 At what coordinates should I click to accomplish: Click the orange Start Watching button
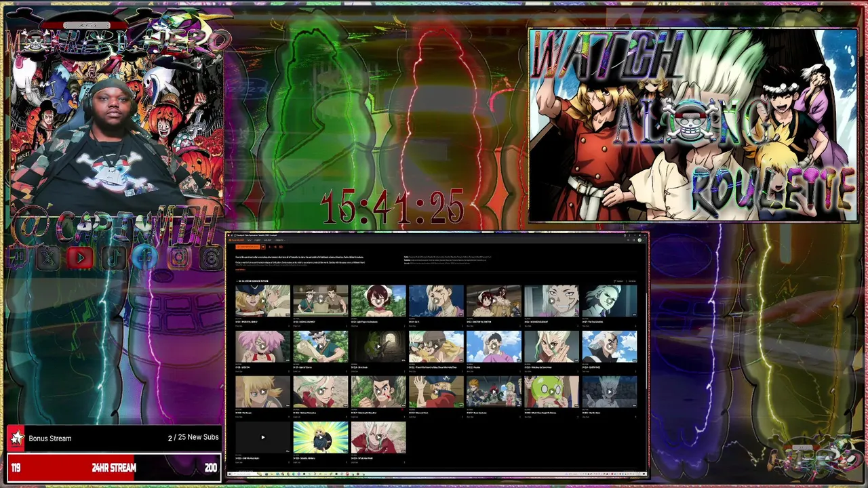[248, 247]
